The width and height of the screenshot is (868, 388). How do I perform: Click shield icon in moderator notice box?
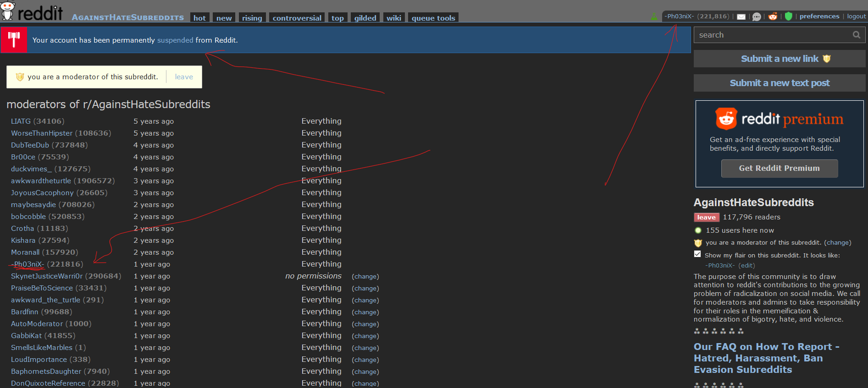tap(20, 77)
